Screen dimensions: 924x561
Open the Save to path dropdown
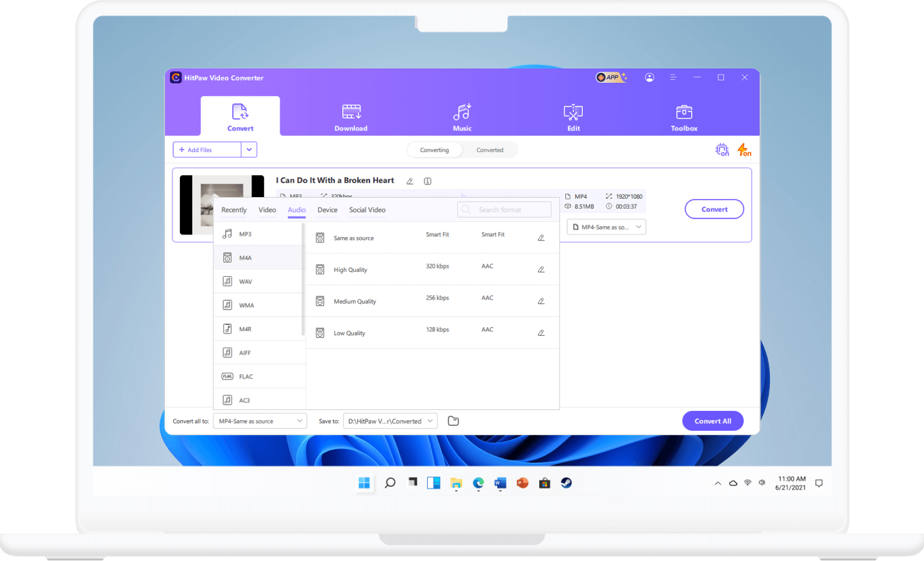coord(390,421)
